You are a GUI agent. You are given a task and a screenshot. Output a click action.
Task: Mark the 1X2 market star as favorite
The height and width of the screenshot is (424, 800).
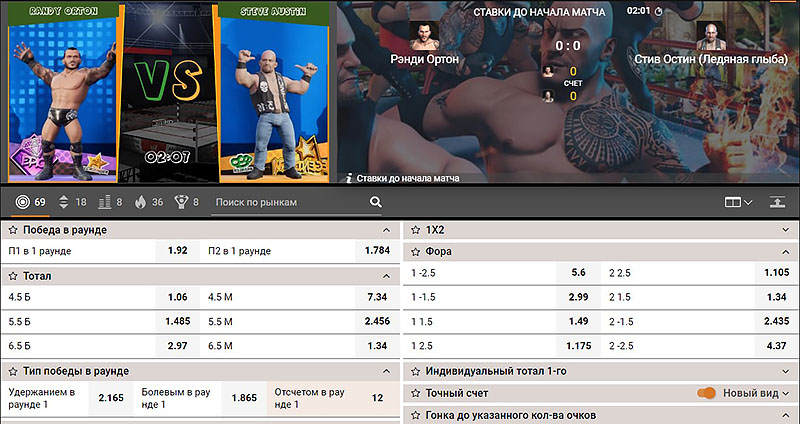coord(415,230)
